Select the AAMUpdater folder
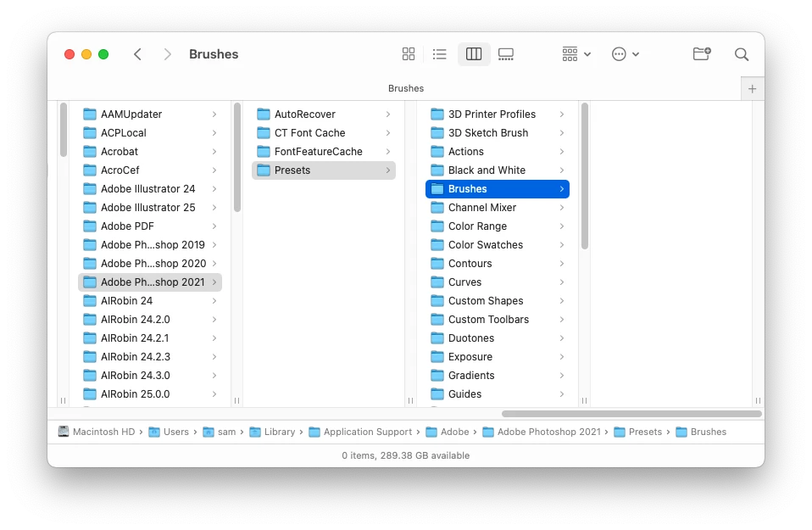Image resolution: width=812 pixels, height=530 pixels. coord(150,114)
